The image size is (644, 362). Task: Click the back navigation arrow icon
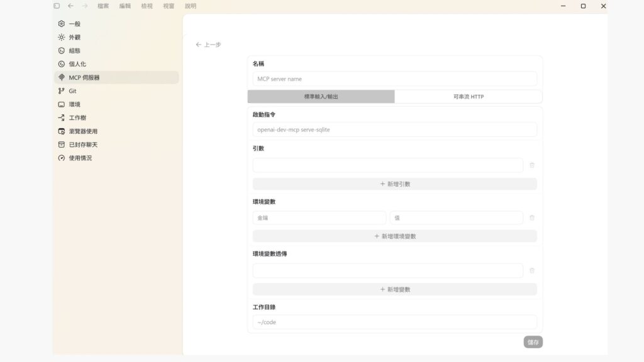pos(70,6)
